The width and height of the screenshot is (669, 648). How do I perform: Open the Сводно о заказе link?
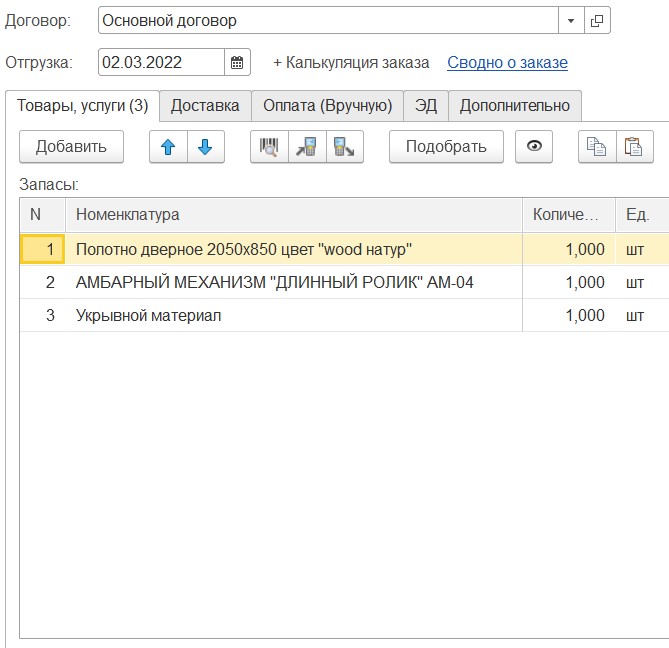[x=507, y=62]
